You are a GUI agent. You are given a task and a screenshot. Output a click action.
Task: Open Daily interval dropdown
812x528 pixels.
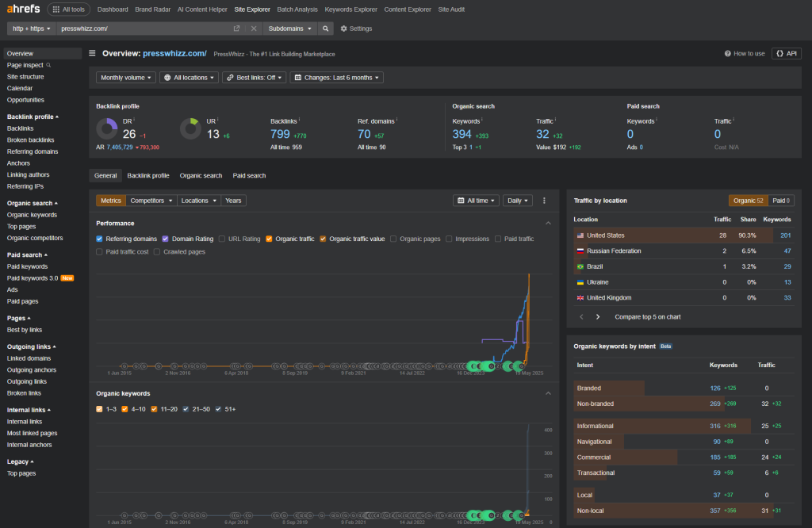click(x=518, y=201)
